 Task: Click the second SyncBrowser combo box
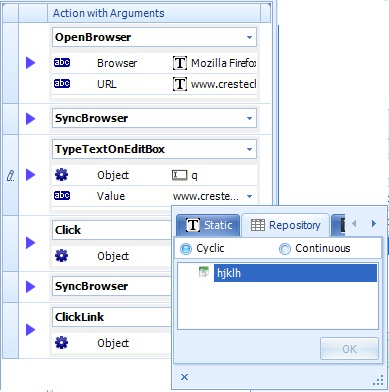(x=112, y=286)
